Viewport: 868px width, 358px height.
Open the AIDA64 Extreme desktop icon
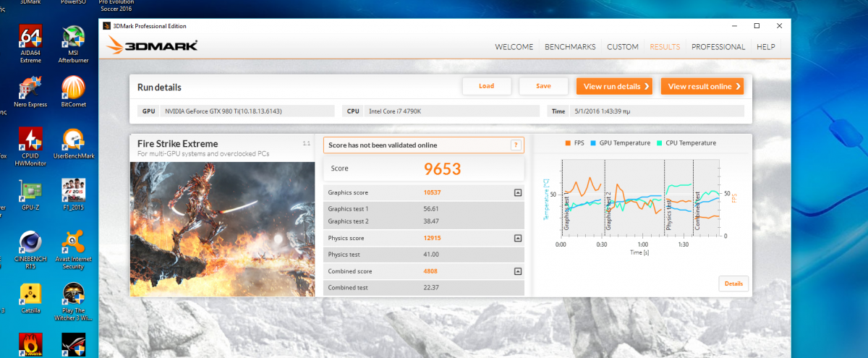pyautogui.click(x=30, y=43)
